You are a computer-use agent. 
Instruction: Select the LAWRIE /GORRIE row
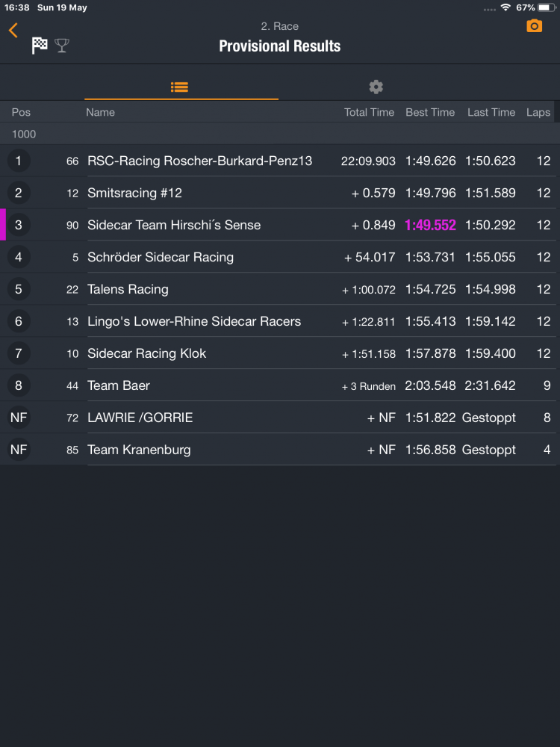coord(280,418)
